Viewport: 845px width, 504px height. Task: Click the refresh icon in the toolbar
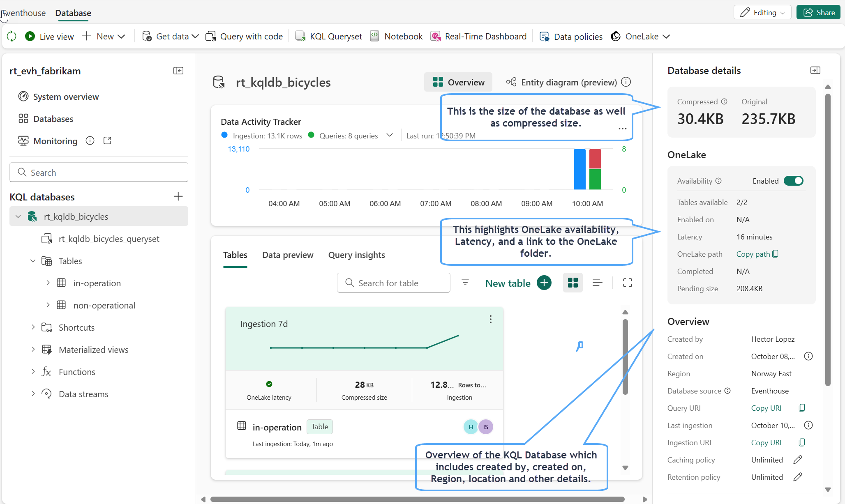point(12,37)
